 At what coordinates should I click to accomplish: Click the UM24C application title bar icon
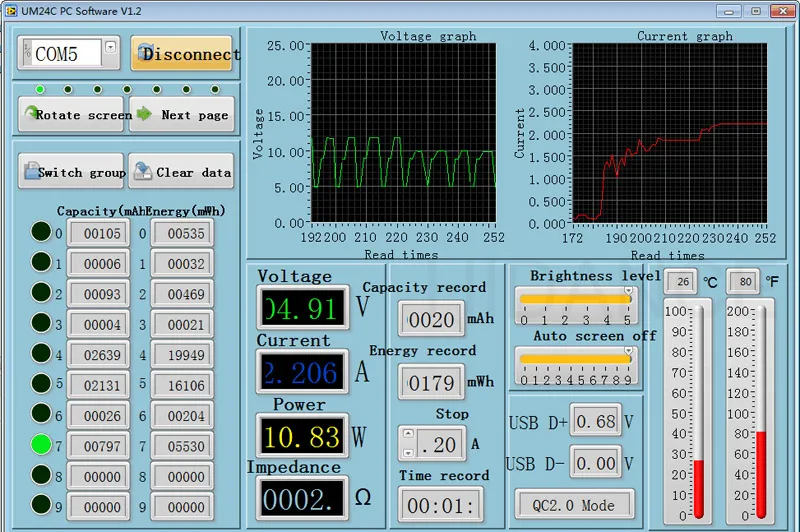[11, 11]
